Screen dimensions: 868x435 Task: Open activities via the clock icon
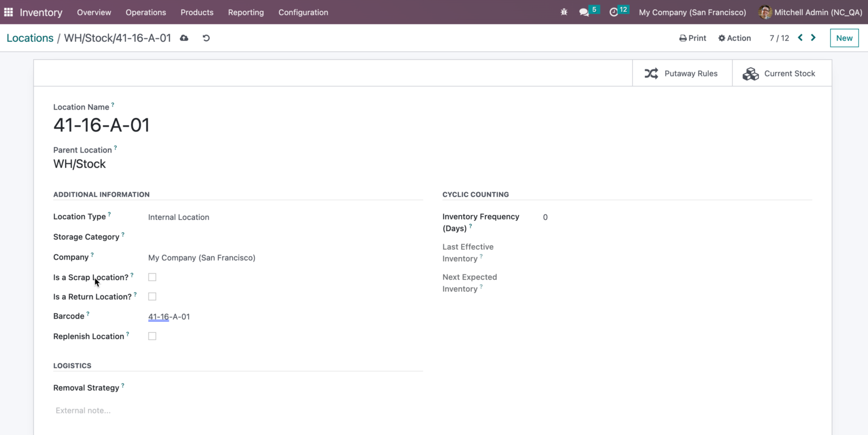pos(615,12)
